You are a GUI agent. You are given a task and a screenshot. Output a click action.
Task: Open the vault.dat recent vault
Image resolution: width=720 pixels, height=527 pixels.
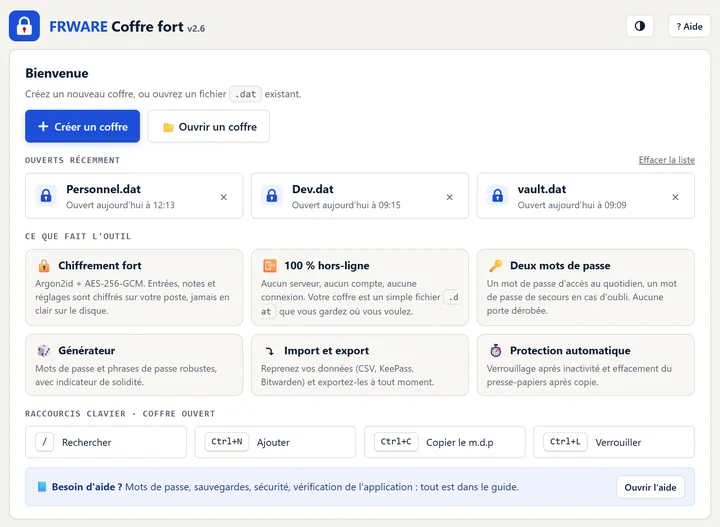coord(586,196)
